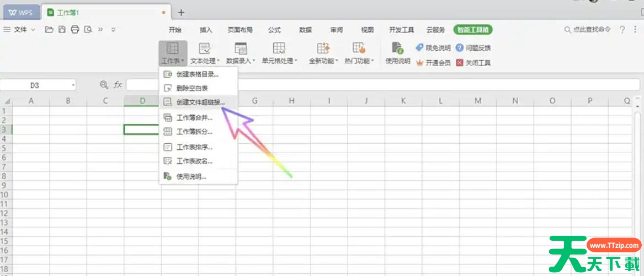
Task: Open the vertical dots more options menu
Action: pyautogui.click(x=635, y=30)
